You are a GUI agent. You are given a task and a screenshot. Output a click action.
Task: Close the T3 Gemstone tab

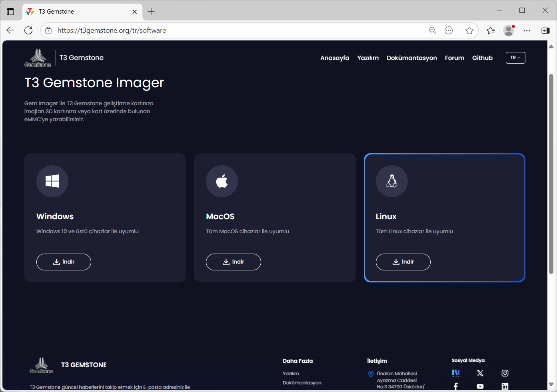click(x=135, y=12)
